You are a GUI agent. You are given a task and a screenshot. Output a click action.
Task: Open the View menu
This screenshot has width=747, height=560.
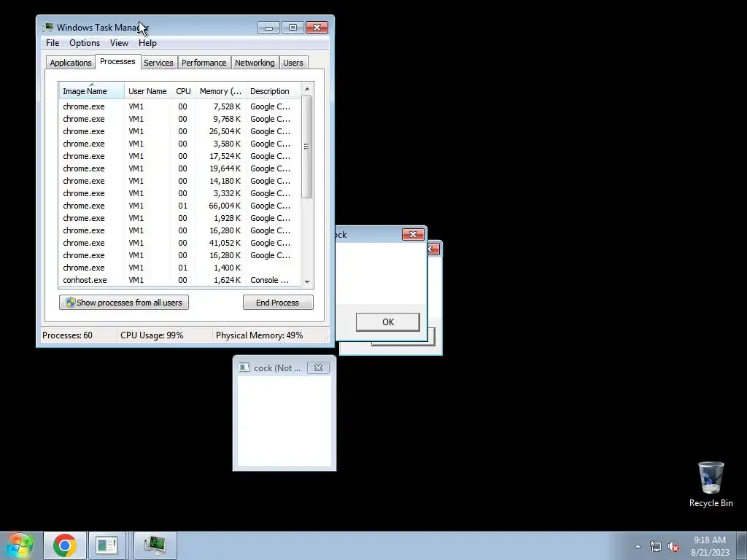pyautogui.click(x=119, y=43)
